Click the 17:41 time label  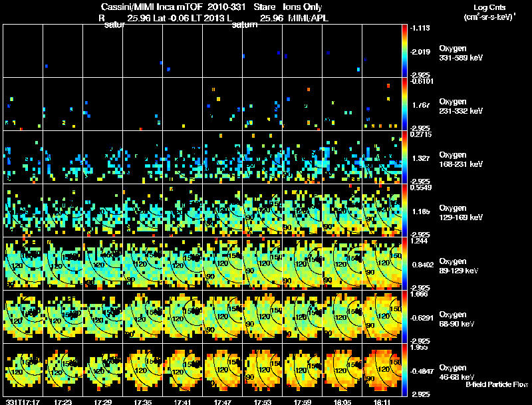(182, 402)
